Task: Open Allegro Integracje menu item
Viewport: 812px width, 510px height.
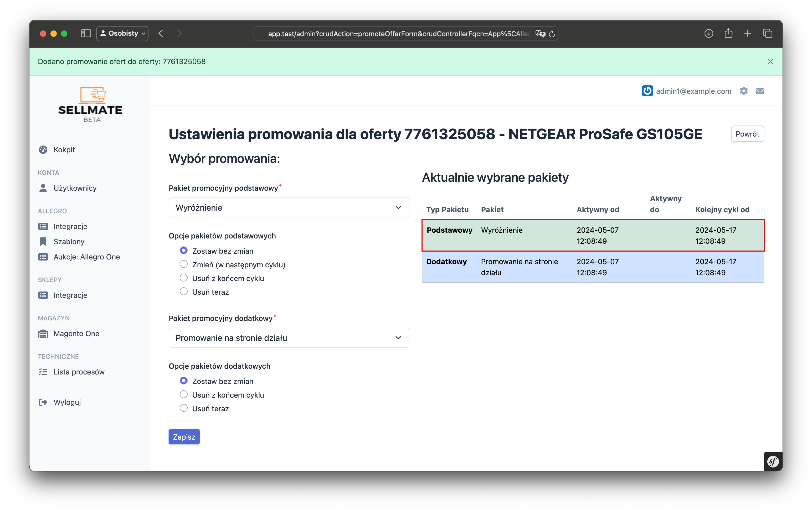Action: 70,227
